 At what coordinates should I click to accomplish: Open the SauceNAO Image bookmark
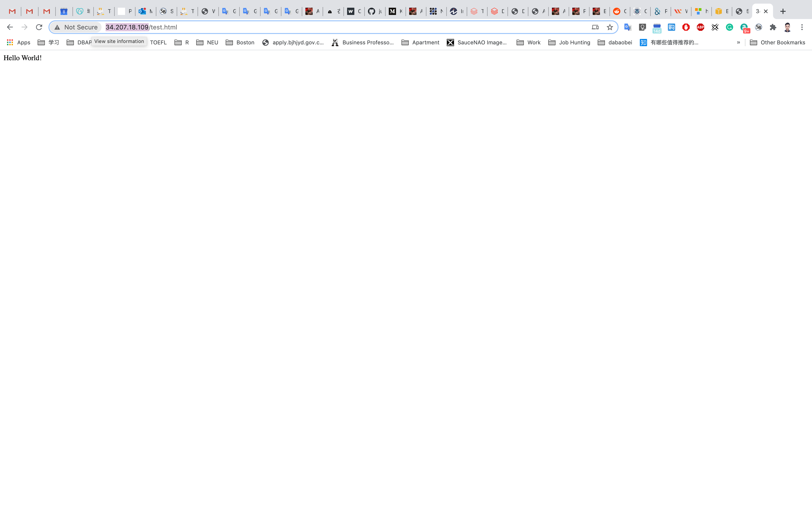[476, 42]
